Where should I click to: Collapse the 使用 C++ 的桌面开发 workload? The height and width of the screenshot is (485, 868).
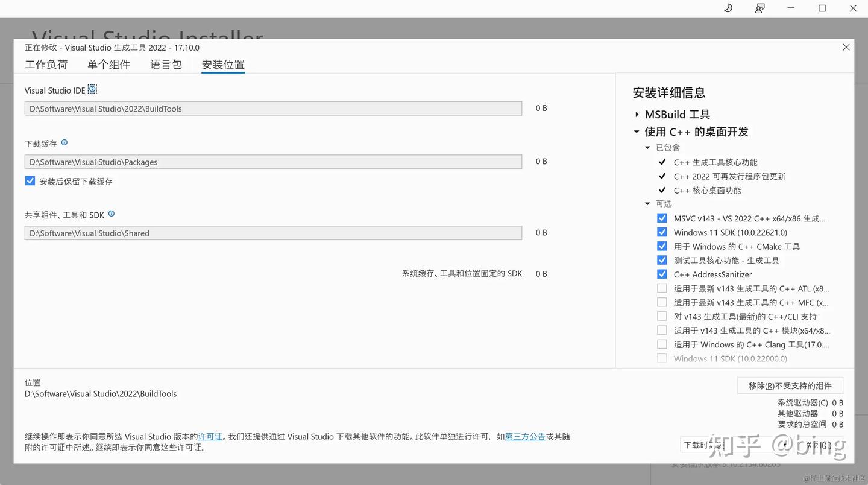[x=637, y=132]
